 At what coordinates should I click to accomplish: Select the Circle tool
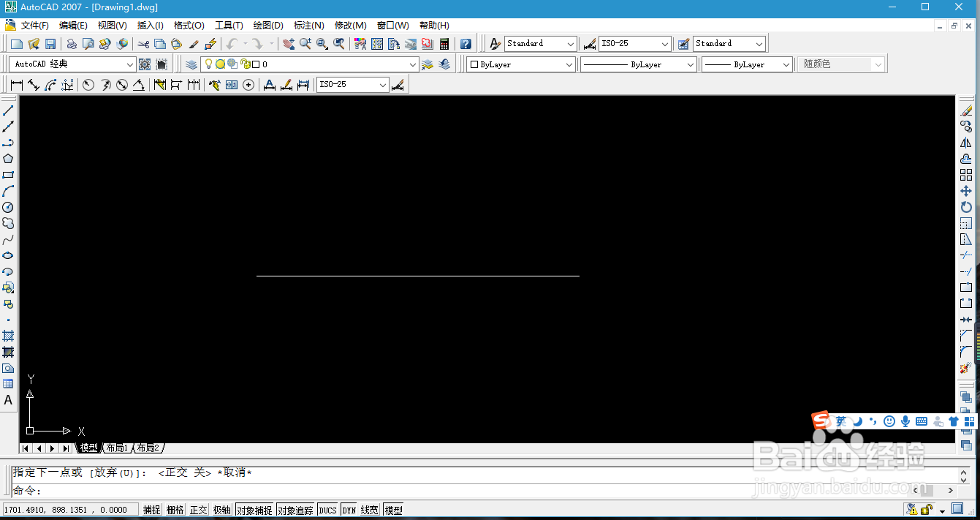(8, 207)
